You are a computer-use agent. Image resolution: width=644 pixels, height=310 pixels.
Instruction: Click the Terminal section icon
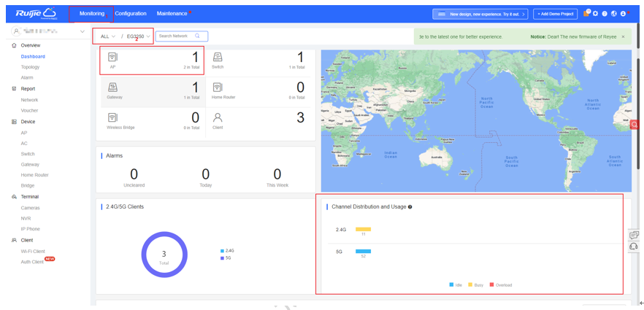pyautogui.click(x=15, y=197)
